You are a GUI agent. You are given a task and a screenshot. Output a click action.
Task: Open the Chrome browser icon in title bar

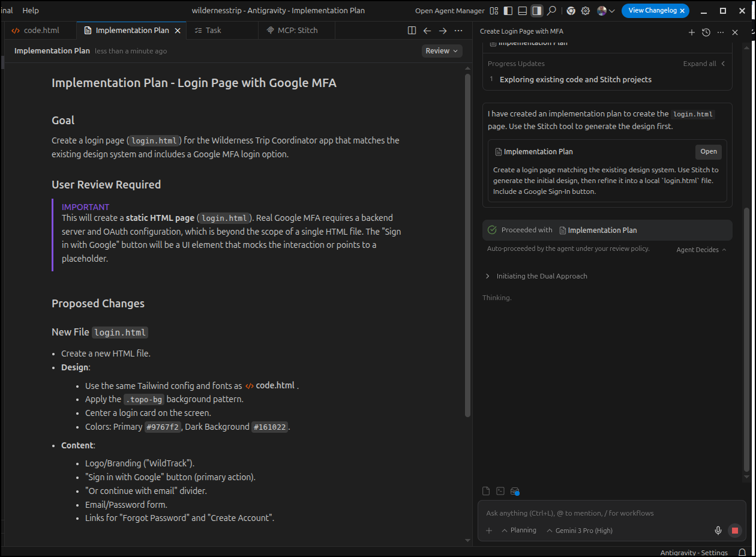(x=571, y=11)
